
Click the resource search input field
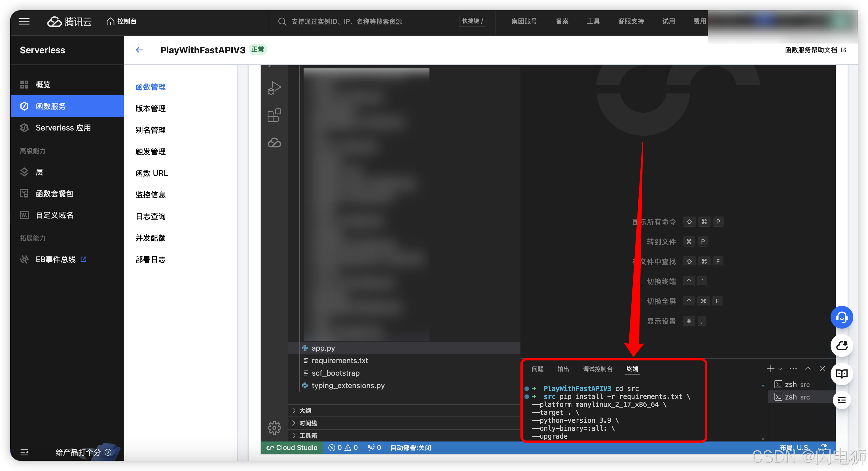[346, 22]
